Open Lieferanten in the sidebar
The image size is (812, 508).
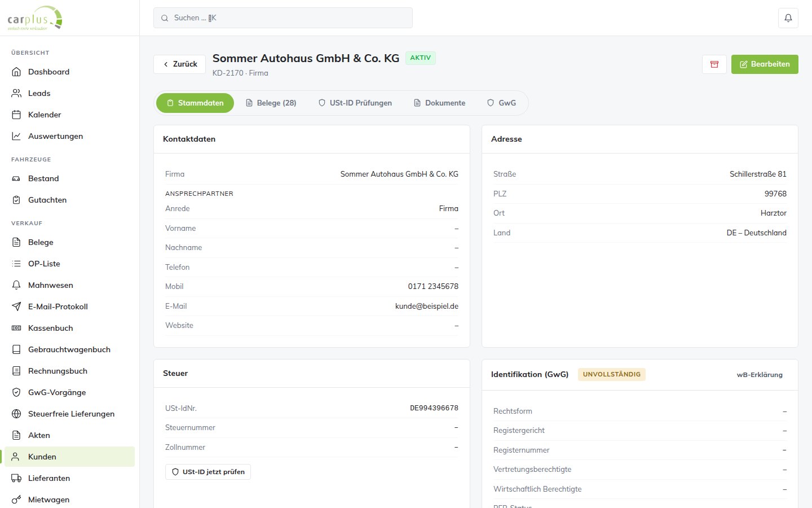pos(69,478)
